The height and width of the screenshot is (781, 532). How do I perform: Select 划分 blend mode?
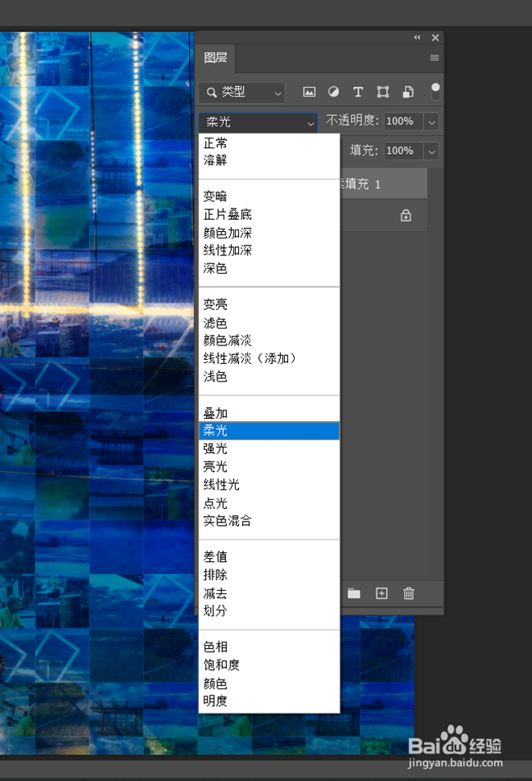pos(270,610)
